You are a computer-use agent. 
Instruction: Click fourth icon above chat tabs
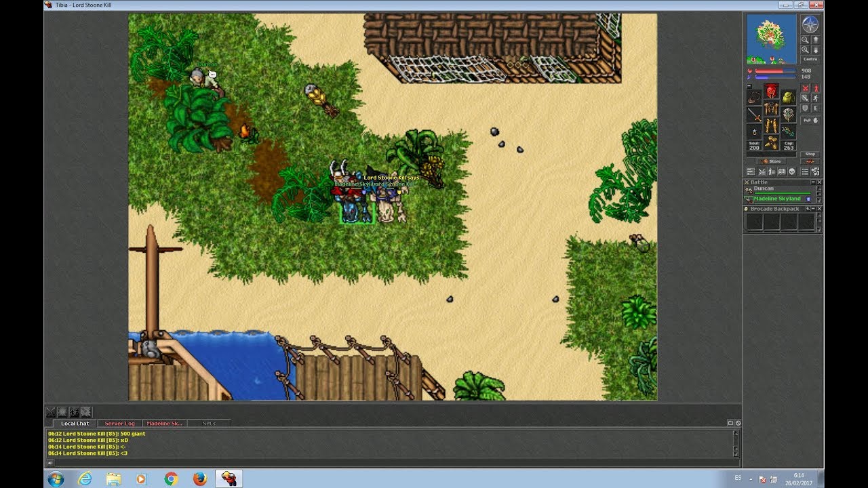86,412
